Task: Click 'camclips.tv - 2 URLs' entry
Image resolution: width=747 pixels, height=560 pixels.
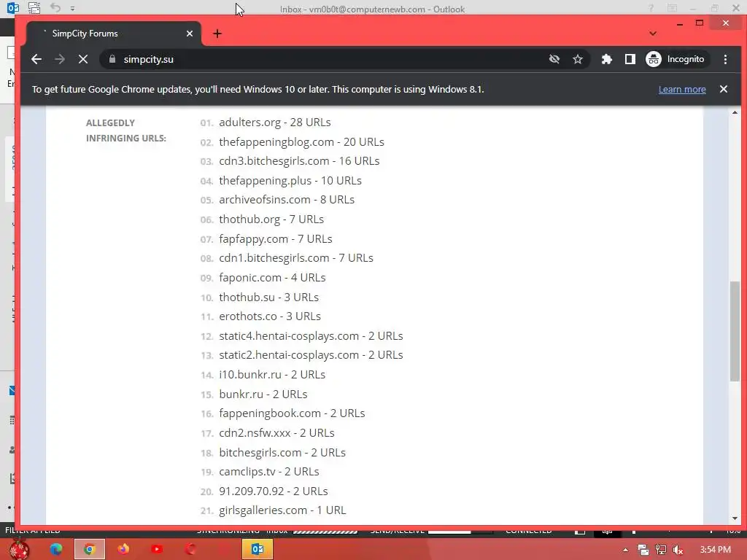Action: [268, 472]
